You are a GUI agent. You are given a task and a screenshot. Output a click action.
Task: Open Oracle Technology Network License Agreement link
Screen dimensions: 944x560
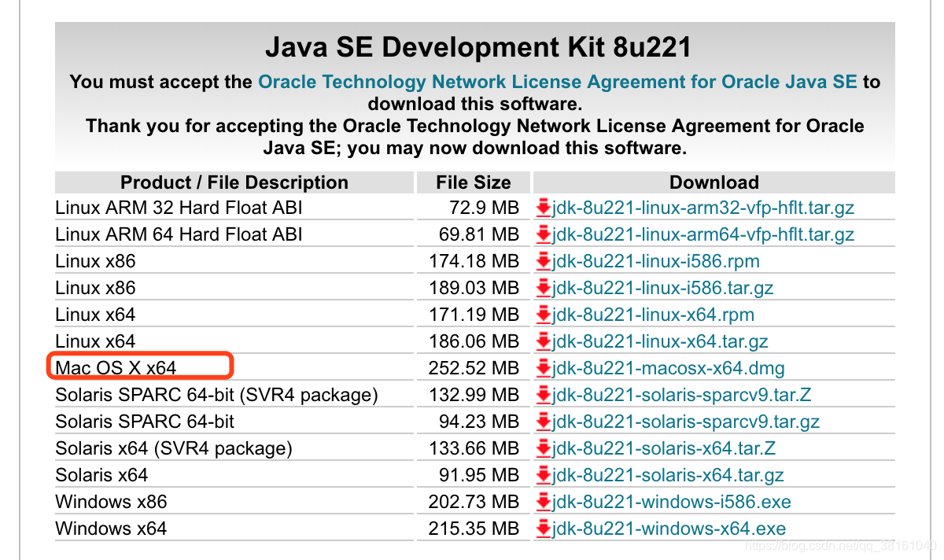558,82
